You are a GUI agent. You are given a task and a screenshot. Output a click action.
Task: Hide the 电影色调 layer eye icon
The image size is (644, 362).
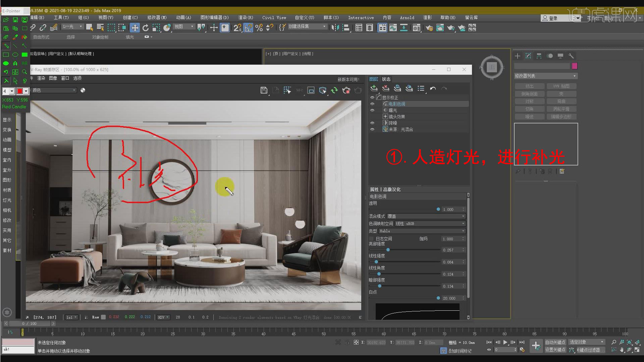372,104
